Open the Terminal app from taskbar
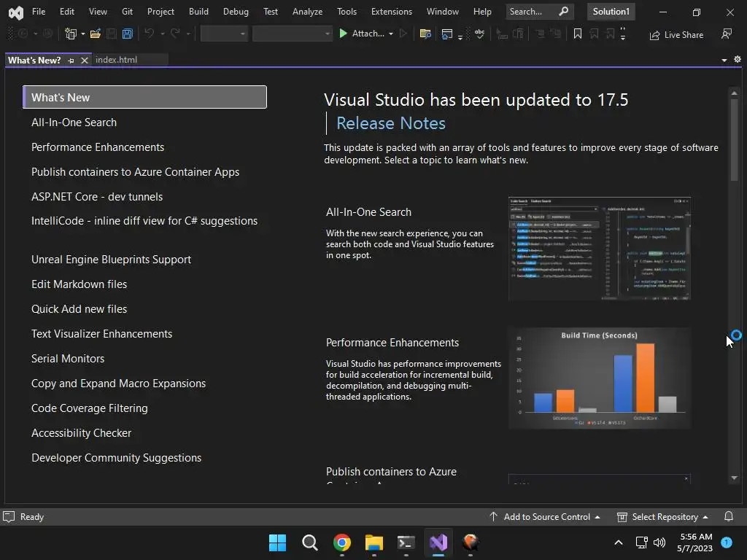747x560 pixels. click(406, 542)
